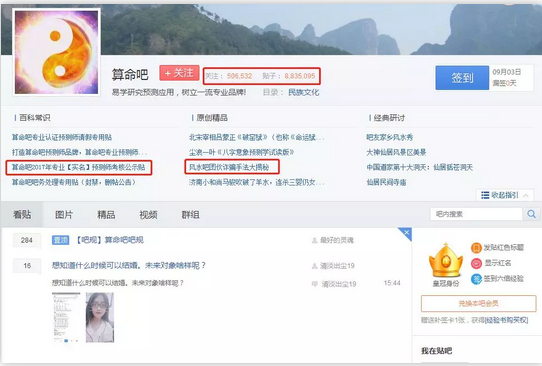This screenshot has height=366, width=542.
Task: Click the 显示红名 icon
Action: click(x=476, y=263)
